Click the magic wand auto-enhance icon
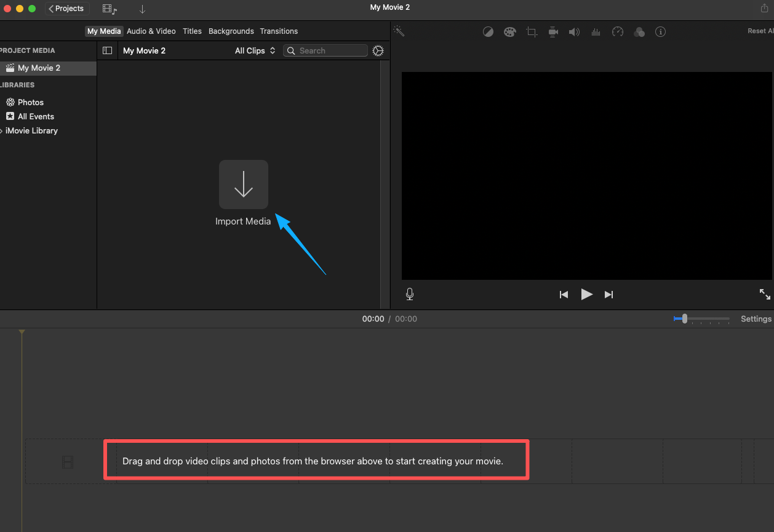Screen dimensions: 774x532 point(399,31)
